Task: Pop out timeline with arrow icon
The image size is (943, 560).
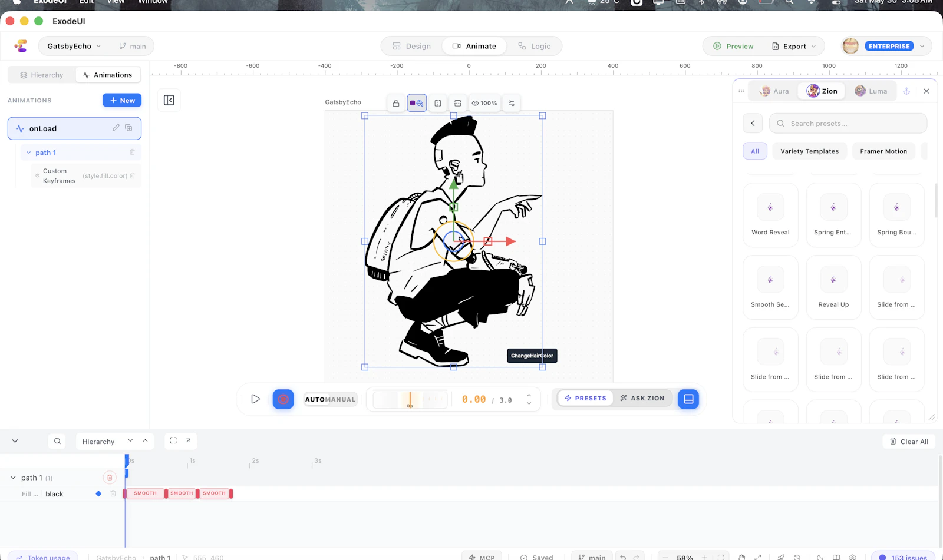Action: tap(189, 440)
